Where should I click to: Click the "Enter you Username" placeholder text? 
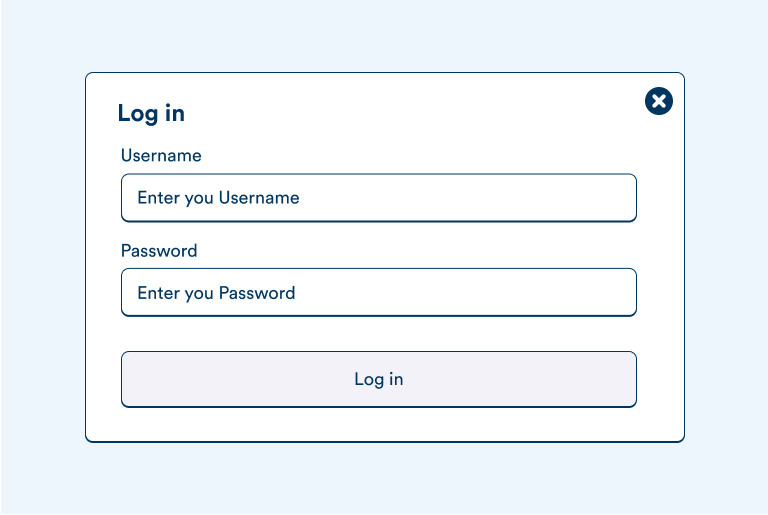218,198
